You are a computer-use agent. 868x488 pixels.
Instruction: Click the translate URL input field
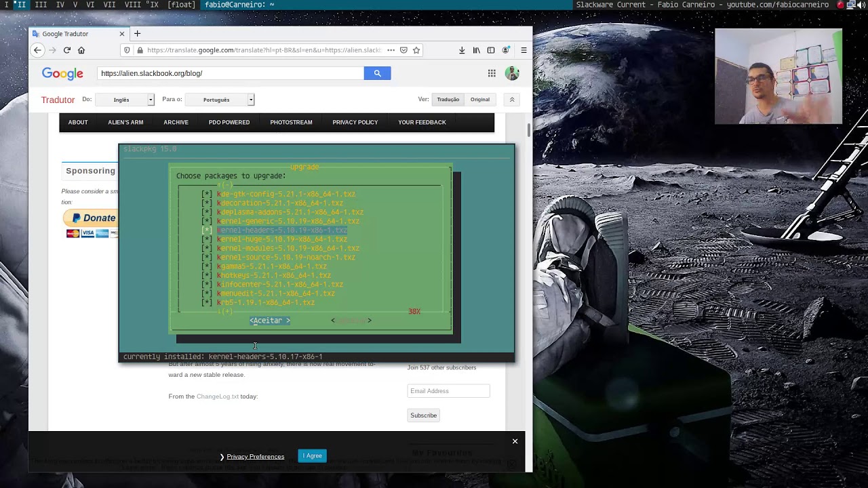coord(231,73)
